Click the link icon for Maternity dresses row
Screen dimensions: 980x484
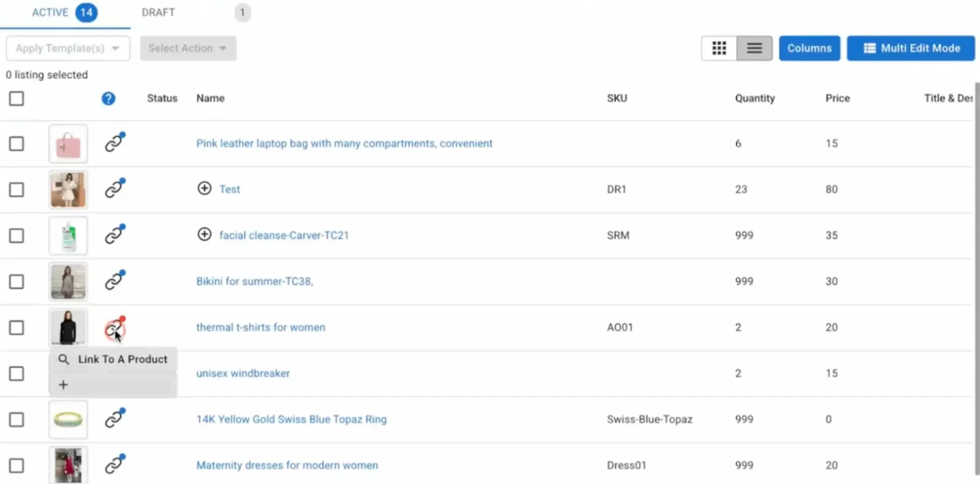115,464
